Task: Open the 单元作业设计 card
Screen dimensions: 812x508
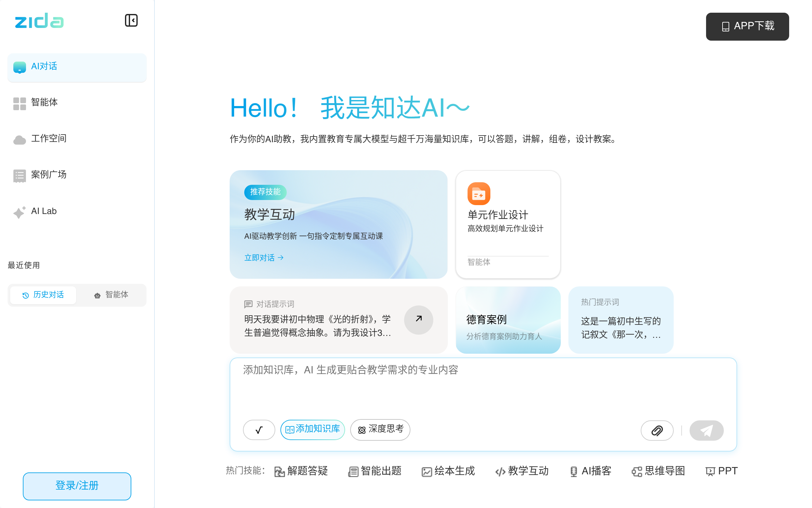Action: pos(508,224)
